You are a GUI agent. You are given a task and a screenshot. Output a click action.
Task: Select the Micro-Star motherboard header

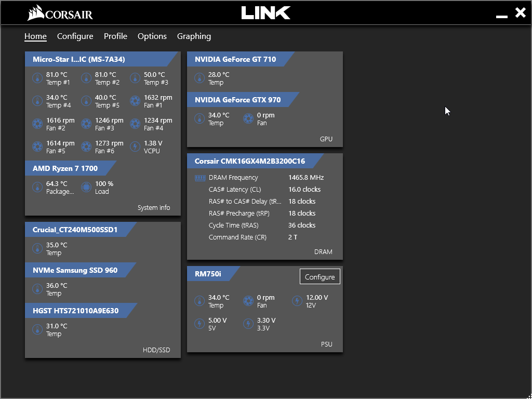pyautogui.click(x=101, y=59)
